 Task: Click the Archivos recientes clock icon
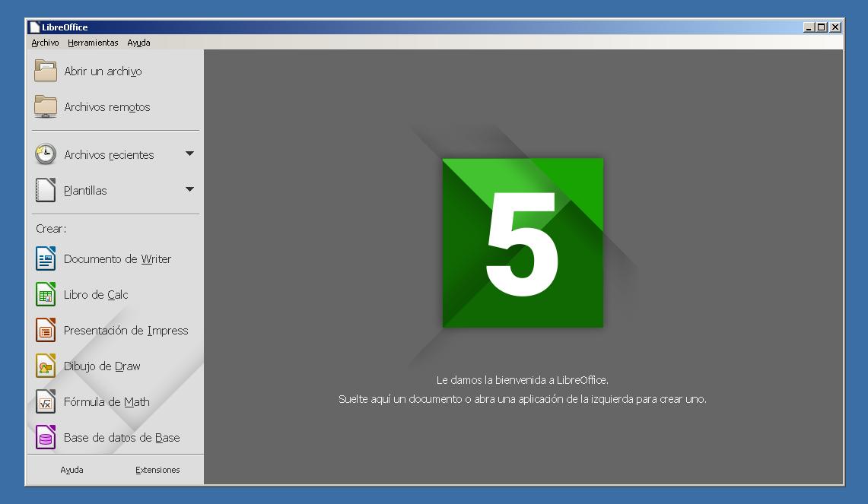click(45, 154)
